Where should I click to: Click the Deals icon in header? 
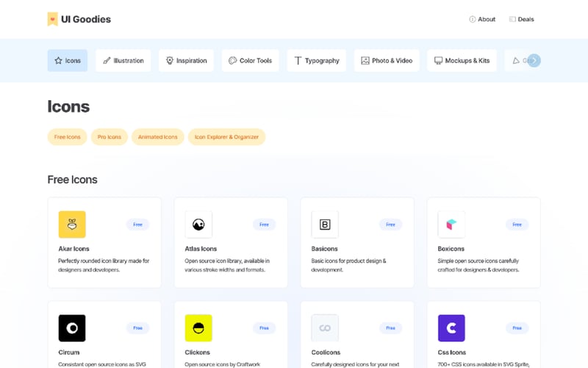pyautogui.click(x=512, y=19)
